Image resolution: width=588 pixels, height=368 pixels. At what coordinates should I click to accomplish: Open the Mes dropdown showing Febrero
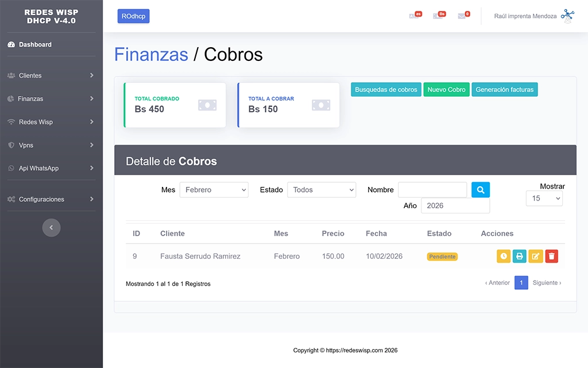point(214,190)
